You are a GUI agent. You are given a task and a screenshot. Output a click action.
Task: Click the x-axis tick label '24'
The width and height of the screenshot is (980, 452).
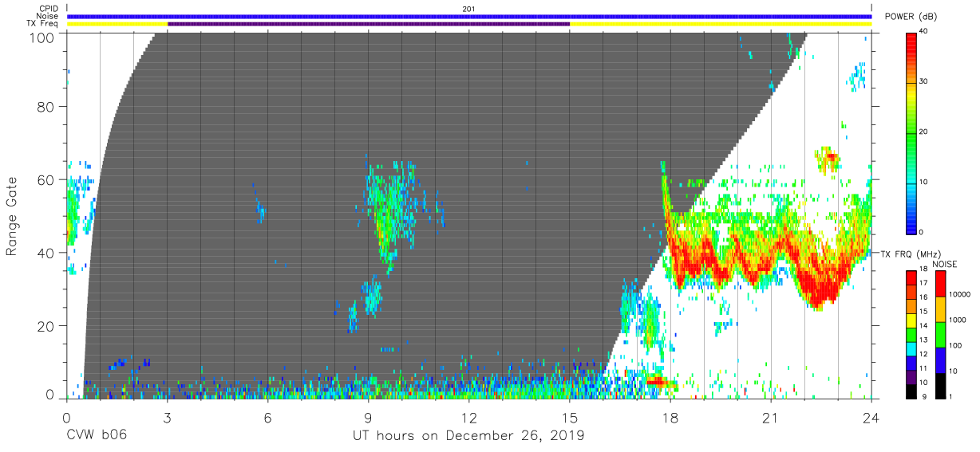coord(871,418)
